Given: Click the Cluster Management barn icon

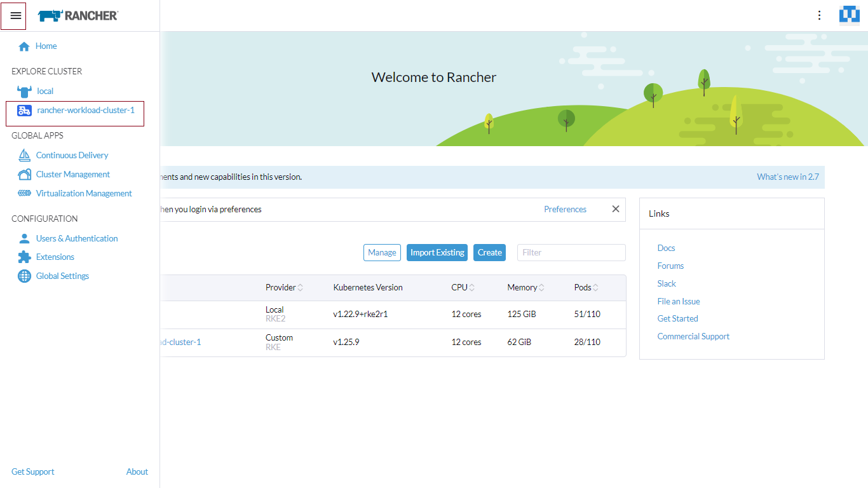Looking at the screenshot, I should point(24,174).
